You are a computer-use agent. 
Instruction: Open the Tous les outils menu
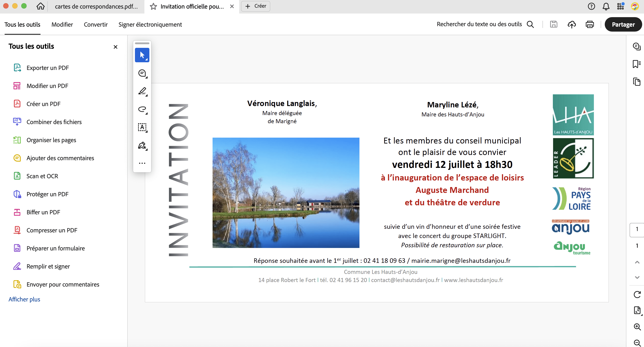coord(22,25)
